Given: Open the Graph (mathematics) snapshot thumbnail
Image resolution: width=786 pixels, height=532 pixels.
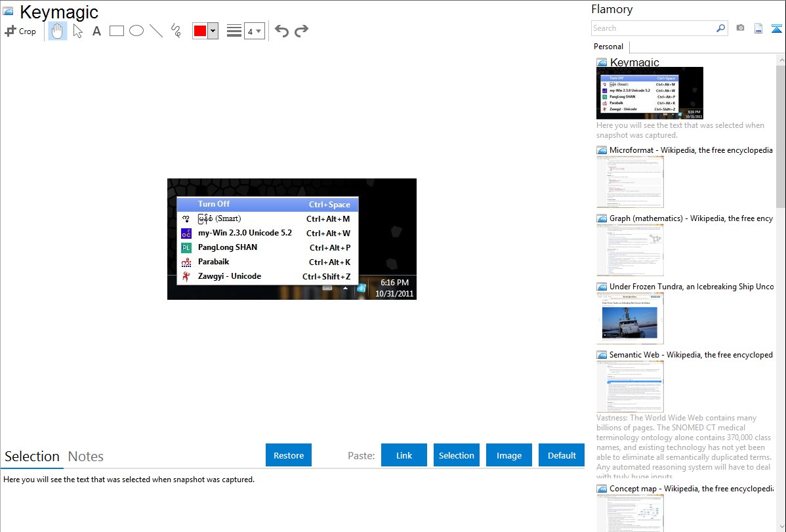Looking at the screenshot, I should tap(630, 250).
